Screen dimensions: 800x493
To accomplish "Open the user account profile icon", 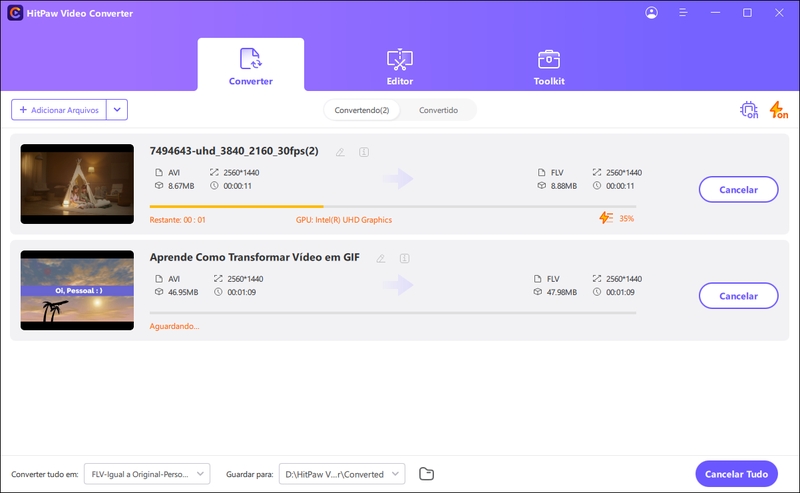I will (651, 13).
